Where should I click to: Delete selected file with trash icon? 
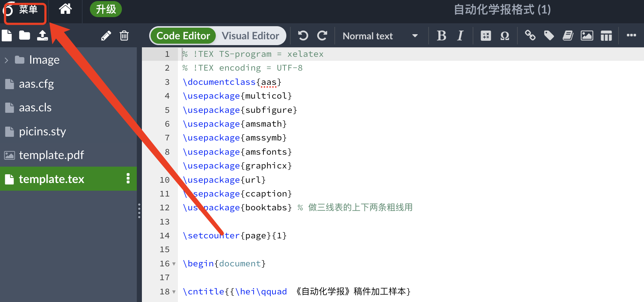coord(124,36)
